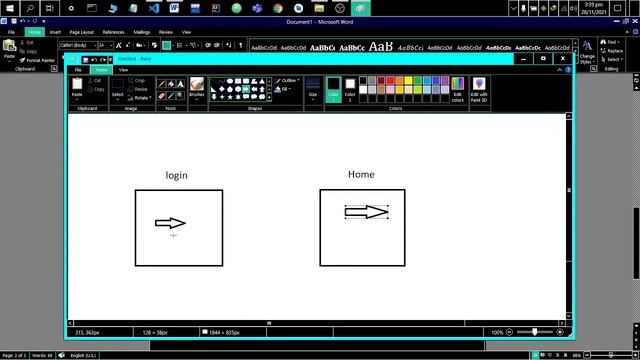The image size is (640, 360).
Task: Activate Color 1 selector in Paint
Action: [x=333, y=89]
